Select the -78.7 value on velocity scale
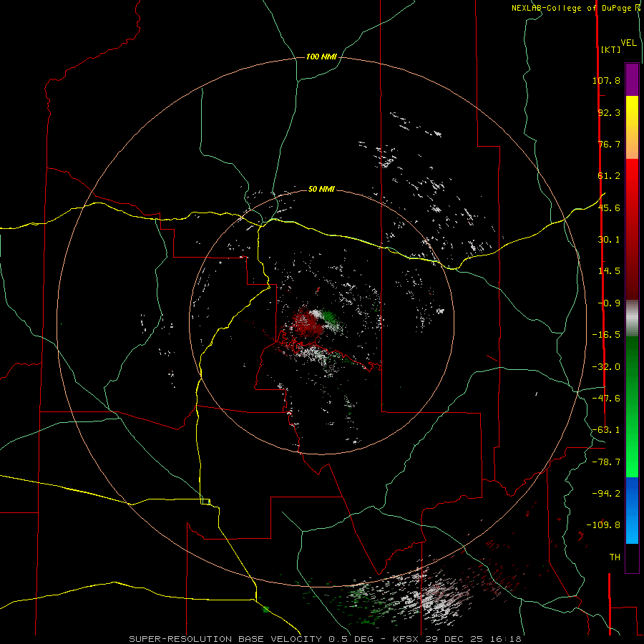The width and height of the screenshot is (644, 644). pos(606,462)
